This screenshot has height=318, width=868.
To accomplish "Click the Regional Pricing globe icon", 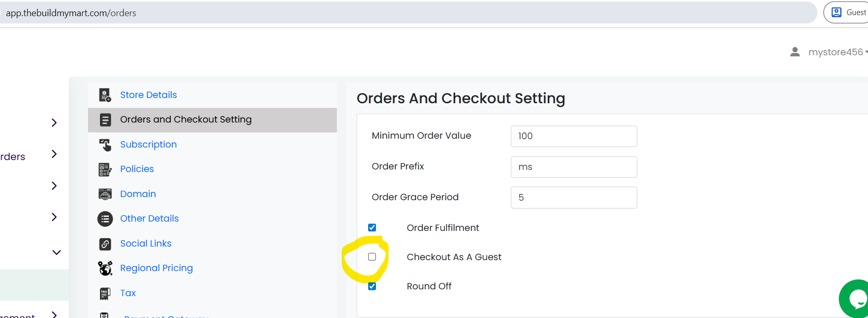I will tap(105, 268).
